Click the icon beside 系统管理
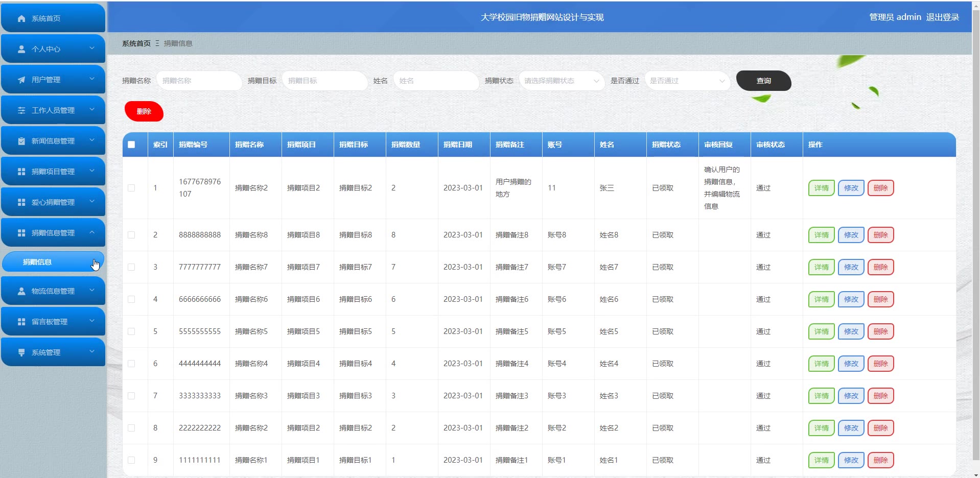The image size is (980, 478). click(x=21, y=352)
